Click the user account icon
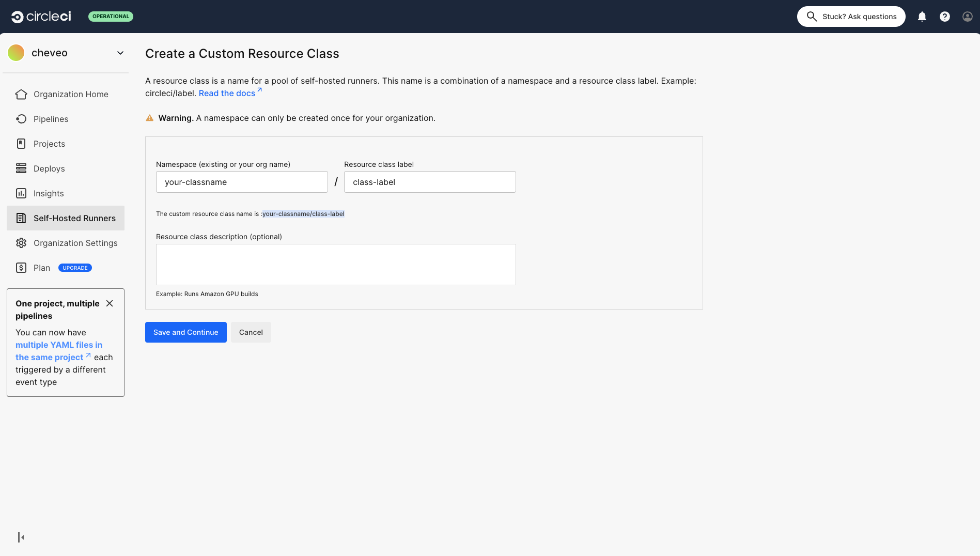This screenshot has height=556, width=980. [966, 16]
